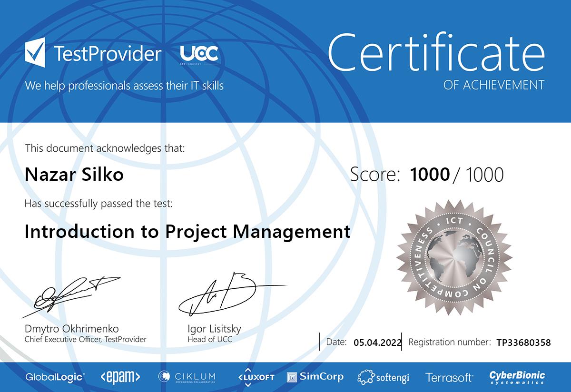Click the registration number 'TP33680358'

tap(523, 342)
